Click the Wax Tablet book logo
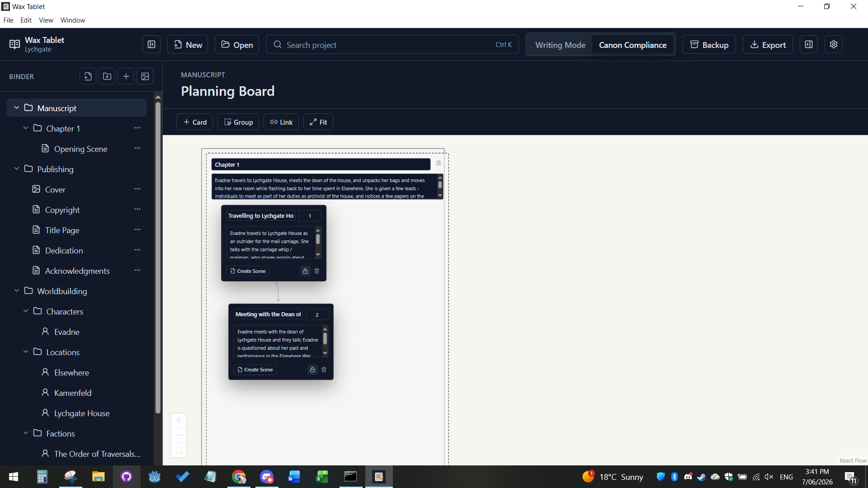Viewport: 868px width, 488px height. tap(14, 44)
